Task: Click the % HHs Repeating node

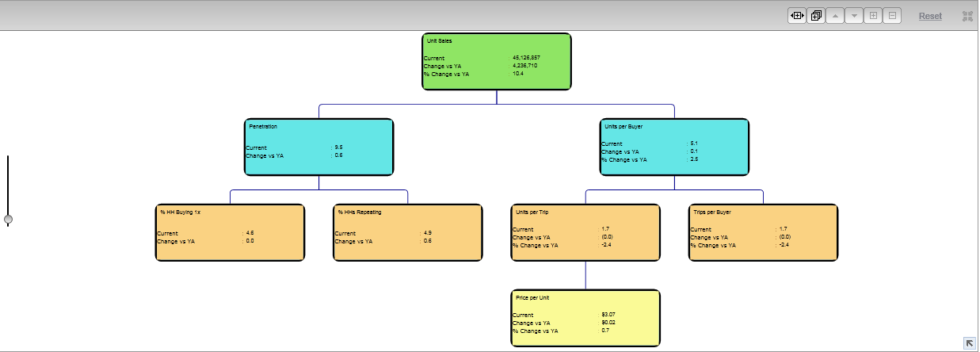Action: tap(407, 232)
